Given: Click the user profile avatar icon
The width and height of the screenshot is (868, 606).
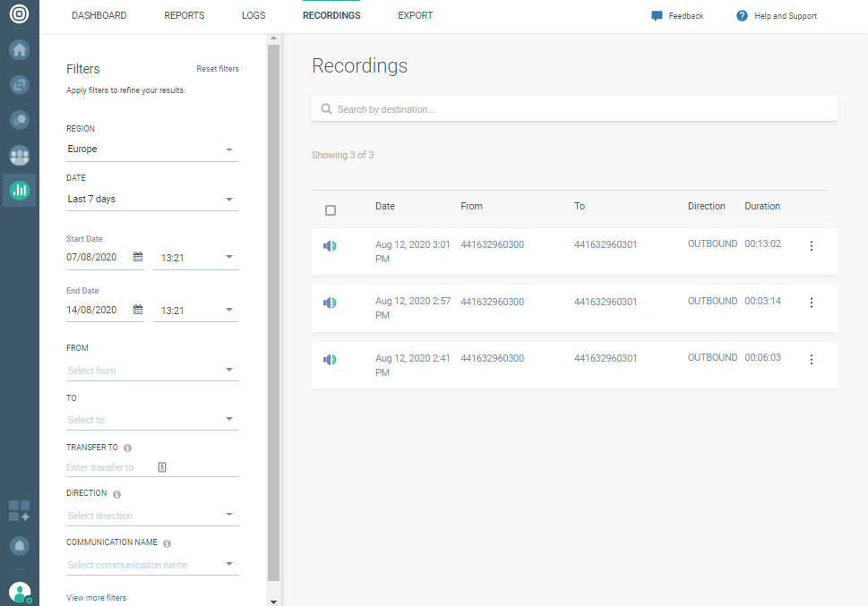Looking at the screenshot, I should click(19, 592).
